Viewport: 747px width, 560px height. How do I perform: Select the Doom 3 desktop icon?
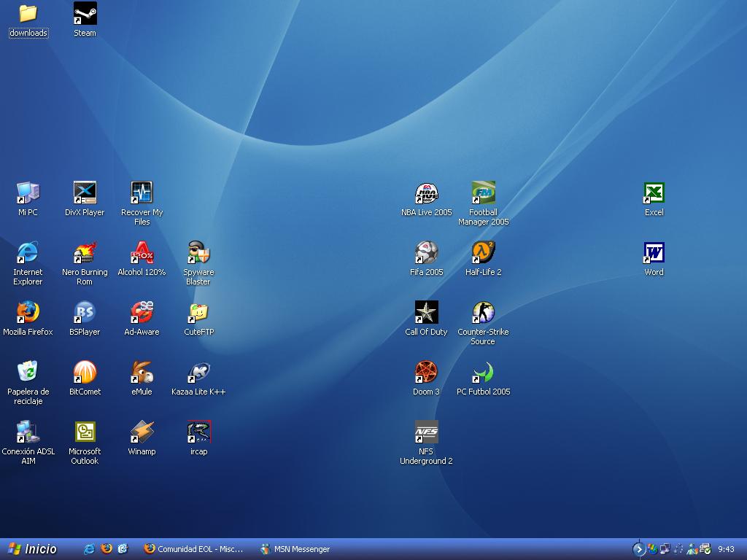(x=426, y=373)
